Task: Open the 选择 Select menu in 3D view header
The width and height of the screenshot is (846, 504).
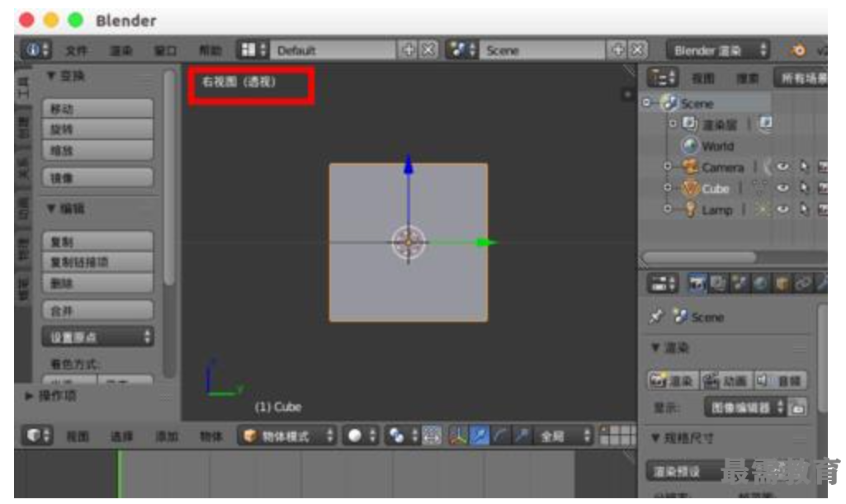Action: [121, 436]
